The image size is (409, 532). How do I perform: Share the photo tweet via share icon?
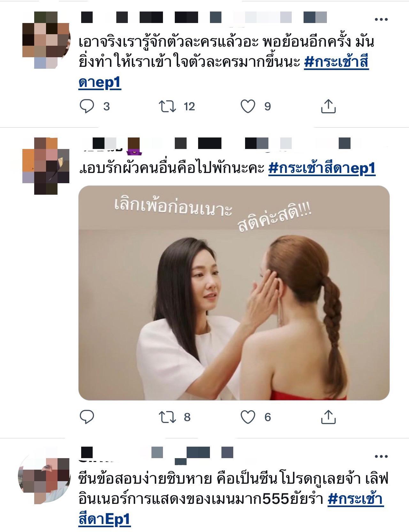328,417
